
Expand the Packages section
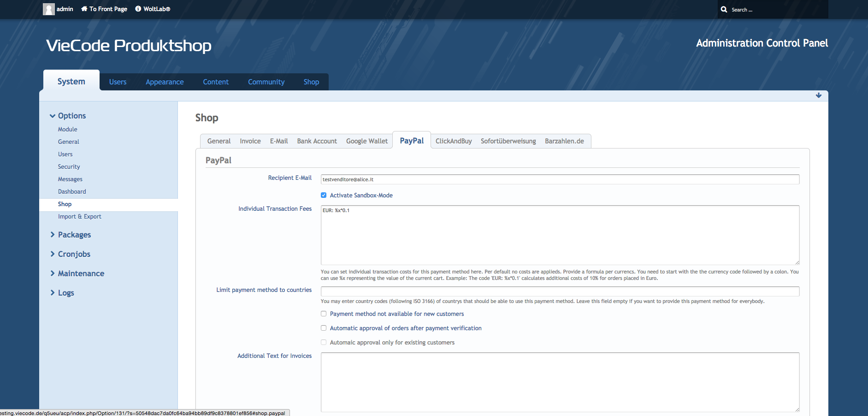[53, 235]
